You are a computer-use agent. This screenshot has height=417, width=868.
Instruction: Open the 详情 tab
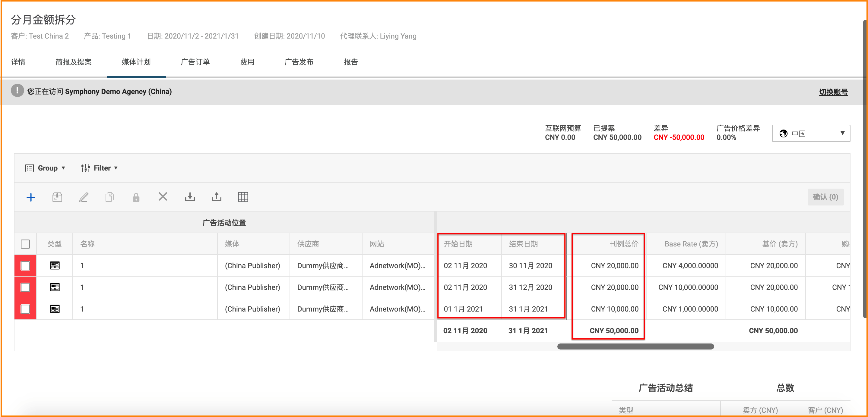click(x=18, y=62)
